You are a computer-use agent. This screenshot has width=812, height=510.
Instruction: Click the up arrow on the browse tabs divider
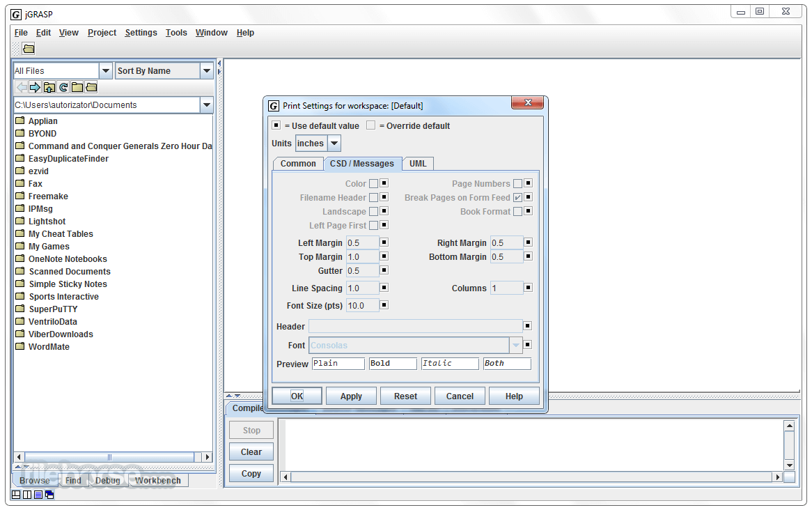coord(18,467)
